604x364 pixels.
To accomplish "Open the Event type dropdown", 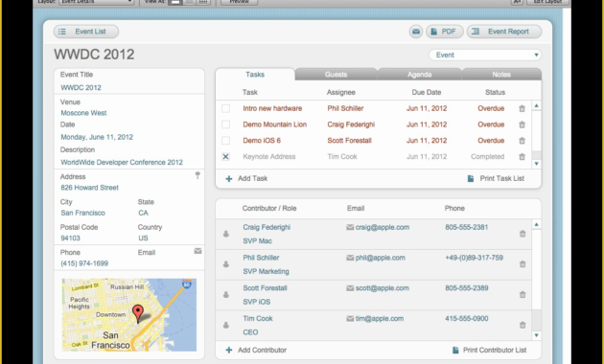I will 485,55.
